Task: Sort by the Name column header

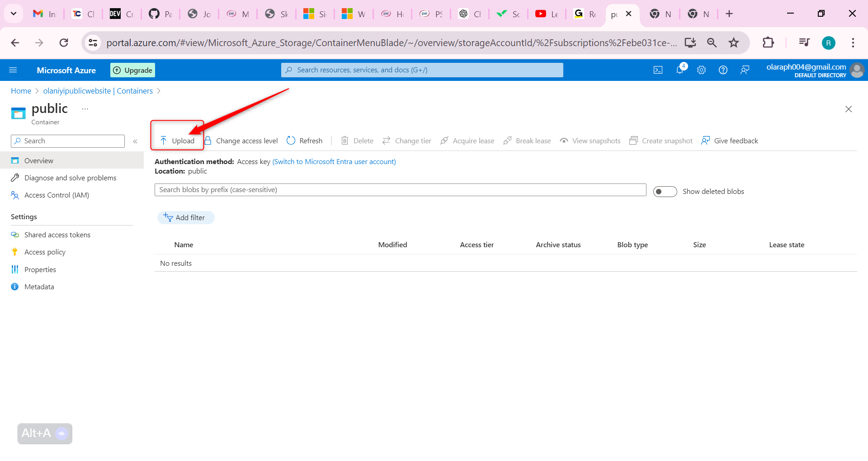Action: coord(184,245)
